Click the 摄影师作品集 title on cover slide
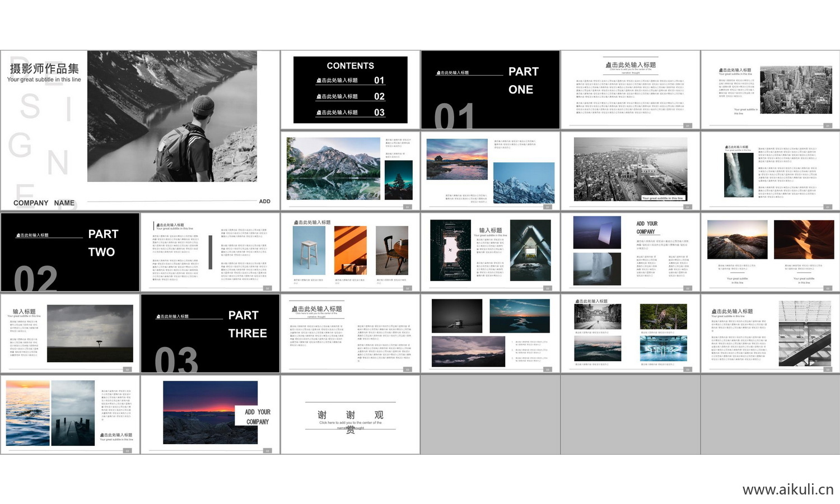Image resolution: width=840 pixels, height=504 pixels. click(x=44, y=68)
